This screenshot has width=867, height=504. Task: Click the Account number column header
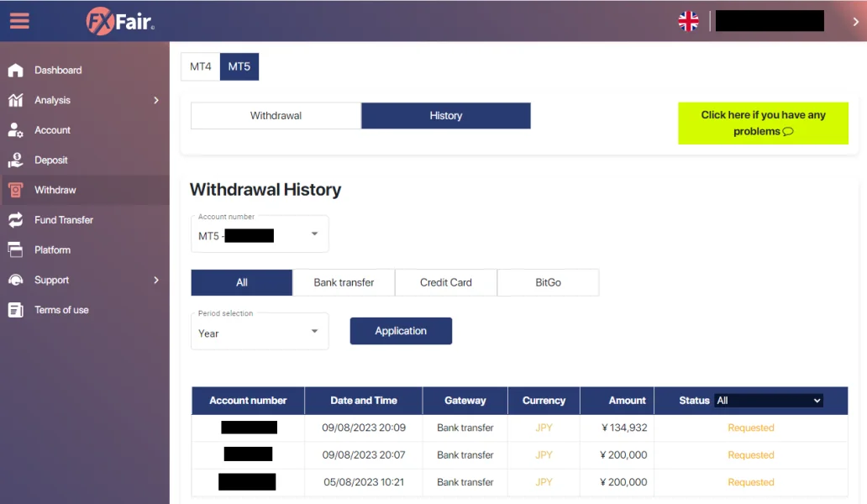click(248, 401)
